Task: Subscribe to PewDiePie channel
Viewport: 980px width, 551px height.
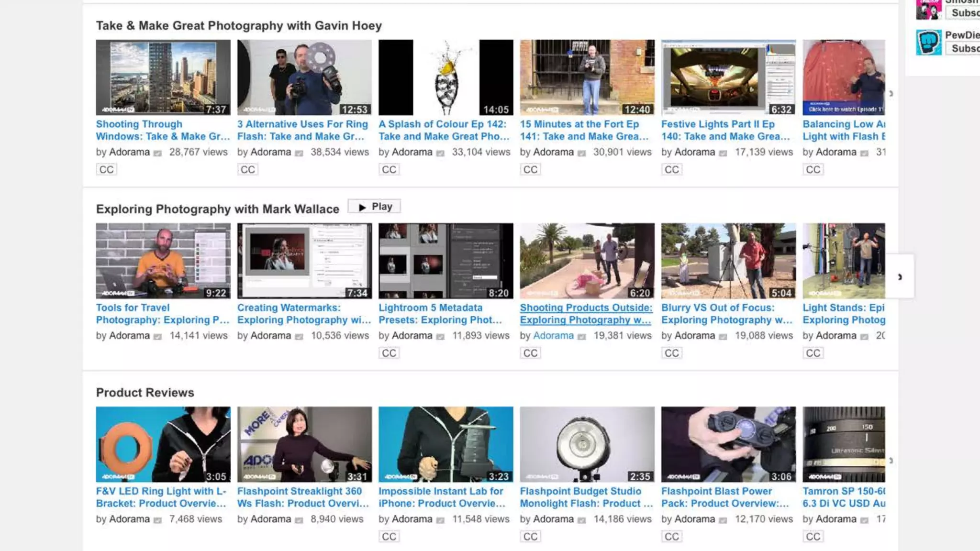Action: point(964,48)
